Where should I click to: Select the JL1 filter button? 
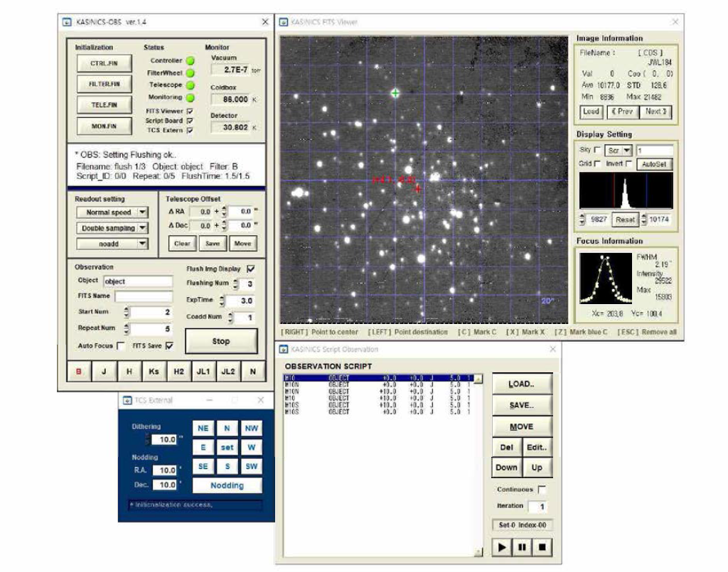pos(203,371)
